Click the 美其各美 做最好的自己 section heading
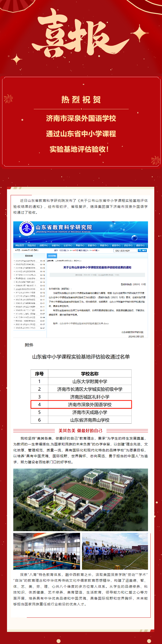 click(x=80, y=430)
